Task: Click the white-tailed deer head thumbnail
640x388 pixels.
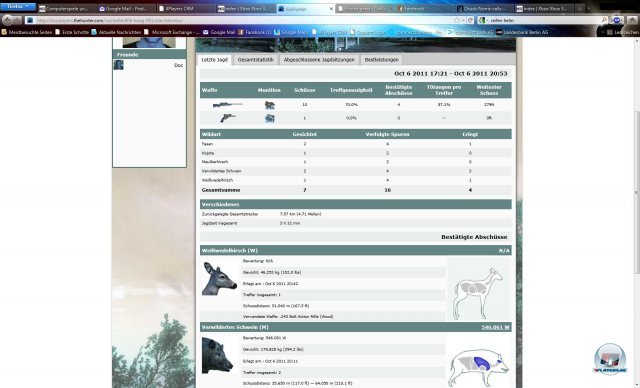Action: coord(219,279)
